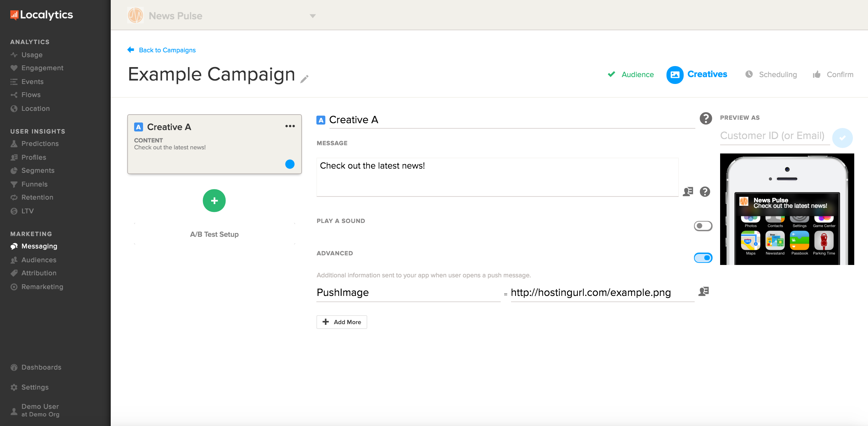This screenshot has width=868, height=426.
Task: Open the News Pulse app dropdown
Action: (313, 16)
